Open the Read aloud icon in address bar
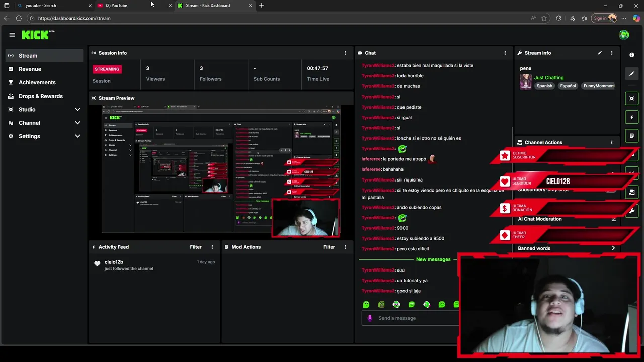The height and width of the screenshot is (362, 644). coord(533,18)
